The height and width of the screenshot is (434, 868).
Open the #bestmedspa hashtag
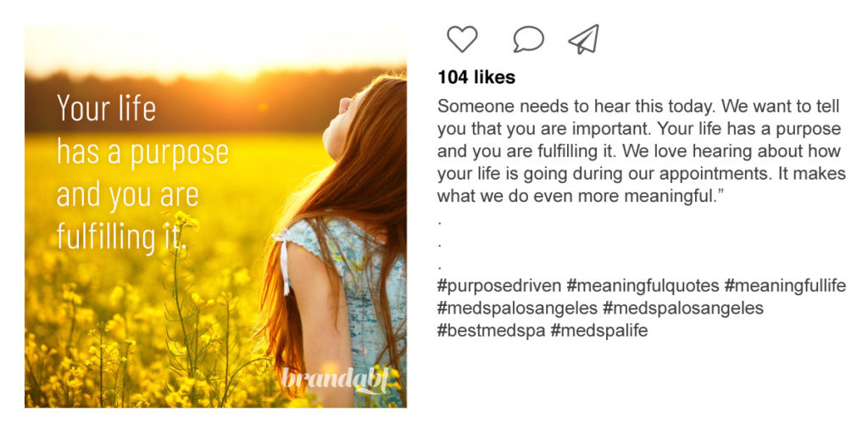(492, 331)
